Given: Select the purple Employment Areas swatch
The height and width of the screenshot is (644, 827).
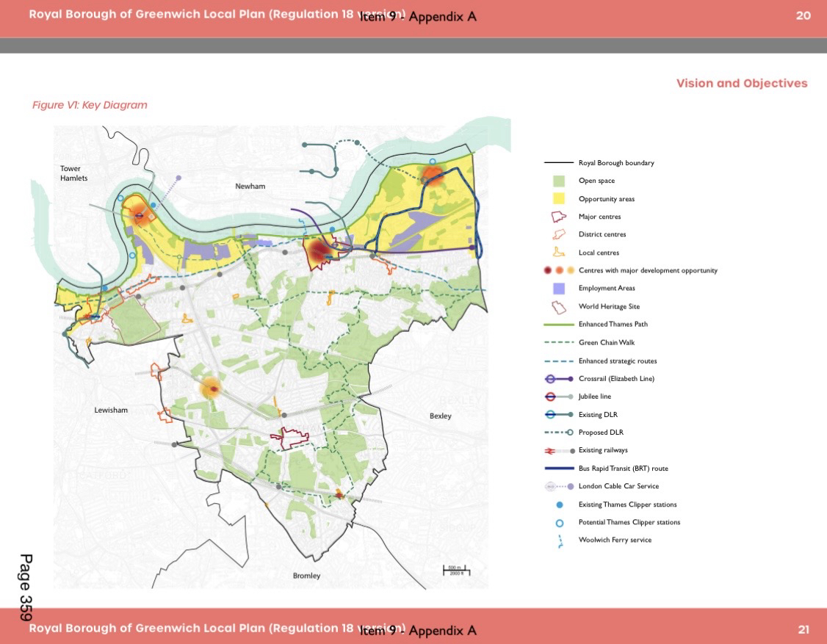Looking at the screenshot, I should [559, 289].
